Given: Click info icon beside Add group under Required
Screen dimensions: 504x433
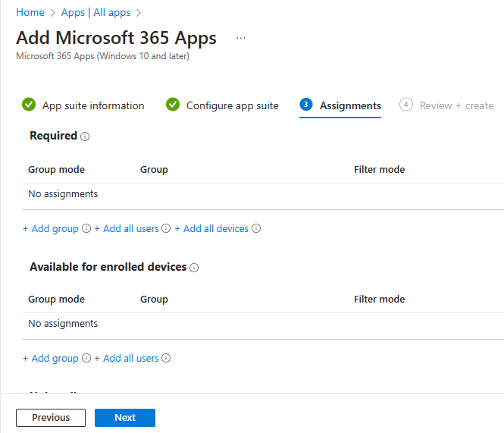Looking at the screenshot, I should pos(86,229).
